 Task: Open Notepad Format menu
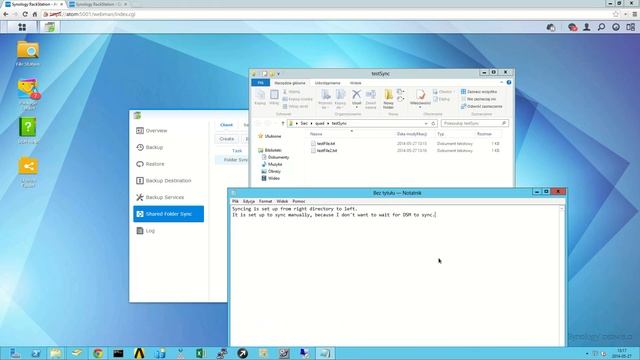tap(265, 201)
